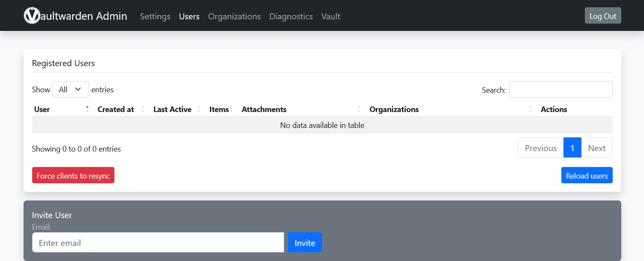Go to the Next page of users

coord(597,147)
